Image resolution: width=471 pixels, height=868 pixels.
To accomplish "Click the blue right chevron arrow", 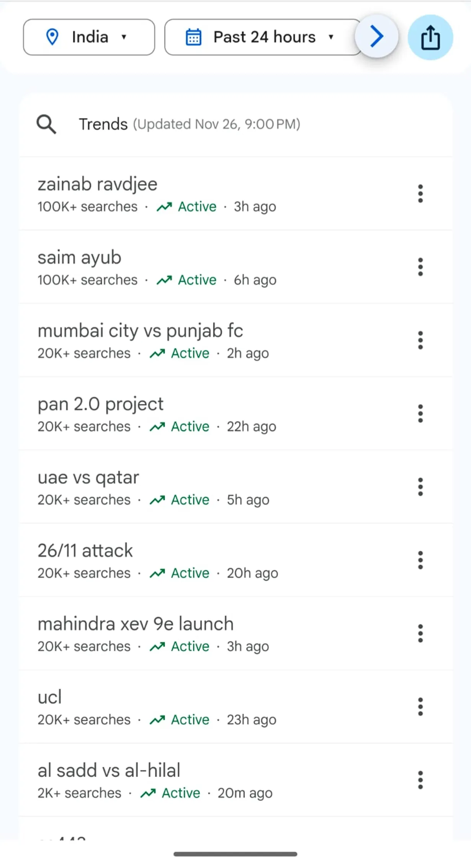I will [377, 36].
